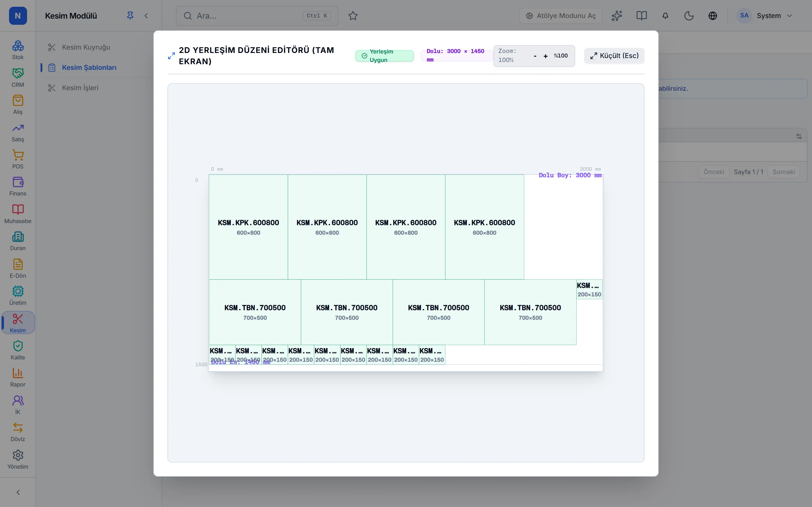Toggle dark mode moon icon
Screen dimensions: 812x507
point(689,16)
